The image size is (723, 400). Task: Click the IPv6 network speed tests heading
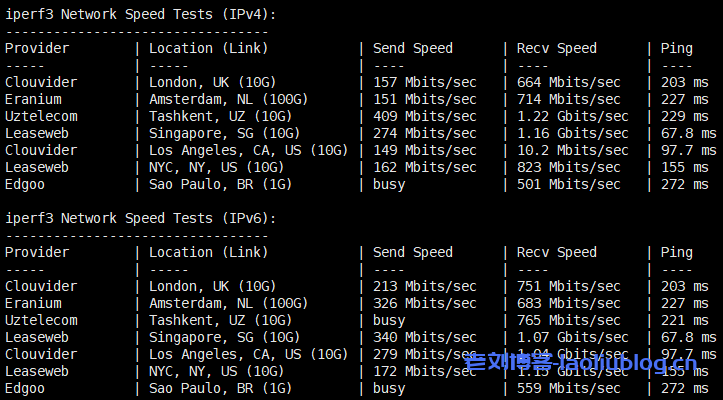141,218
